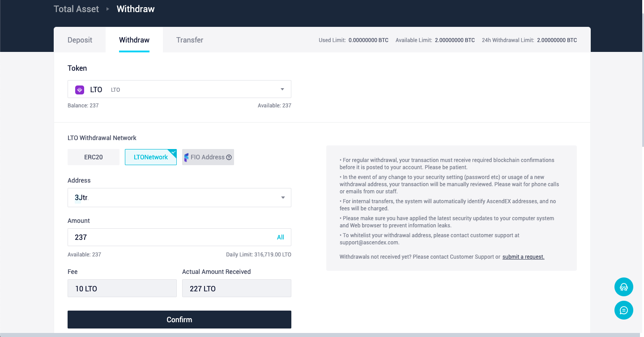Open the live chat bubble icon

click(624, 310)
